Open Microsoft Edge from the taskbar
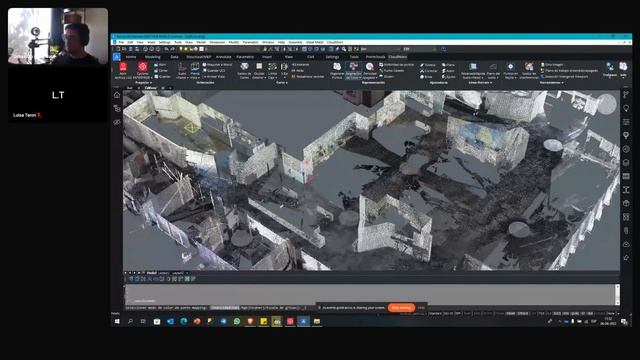 point(184,321)
